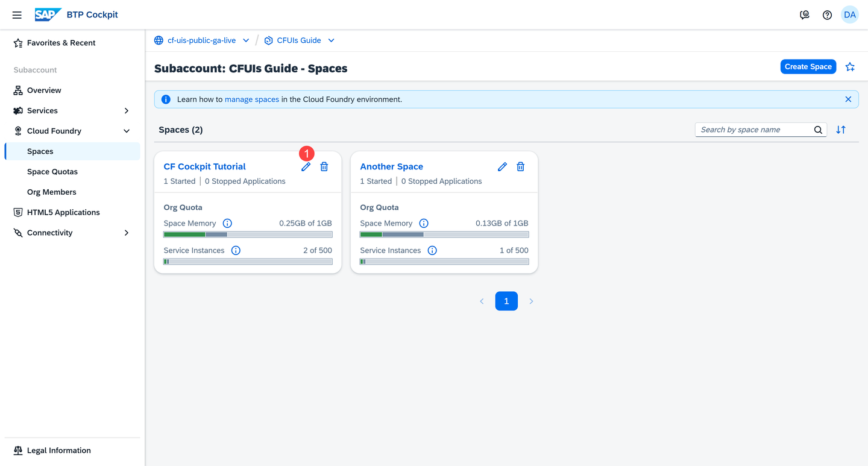Edit the Another Space space

point(502,167)
